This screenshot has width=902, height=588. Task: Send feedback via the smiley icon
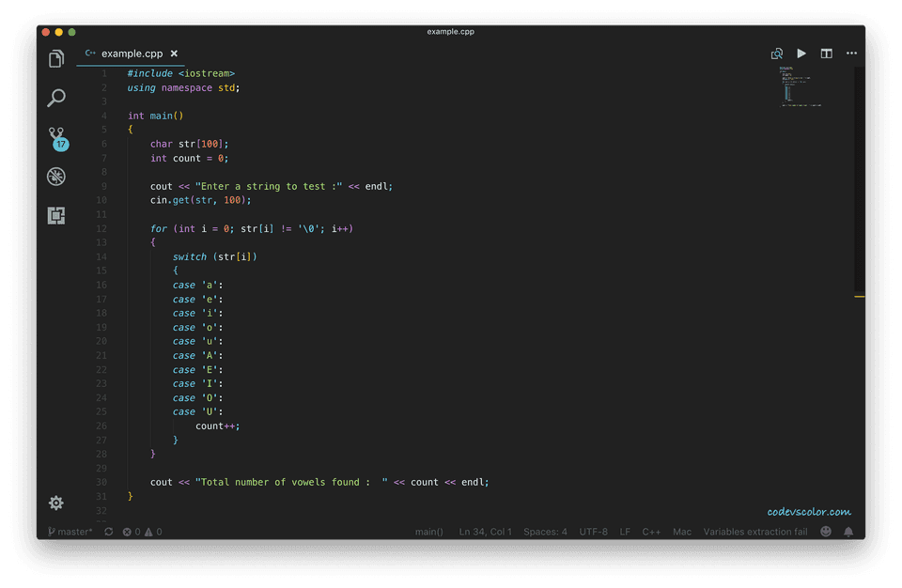click(825, 532)
